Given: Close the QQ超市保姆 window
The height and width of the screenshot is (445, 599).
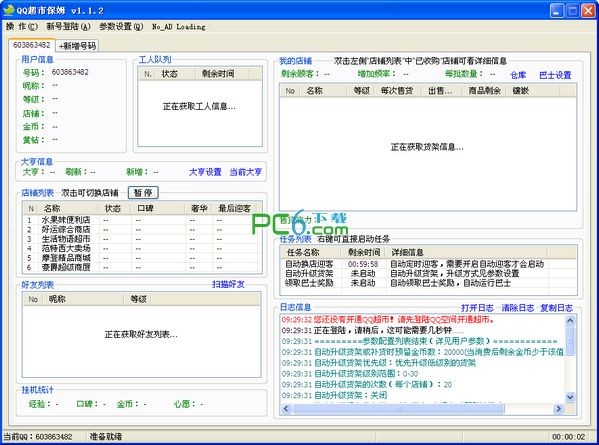Looking at the screenshot, I should 588,10.
